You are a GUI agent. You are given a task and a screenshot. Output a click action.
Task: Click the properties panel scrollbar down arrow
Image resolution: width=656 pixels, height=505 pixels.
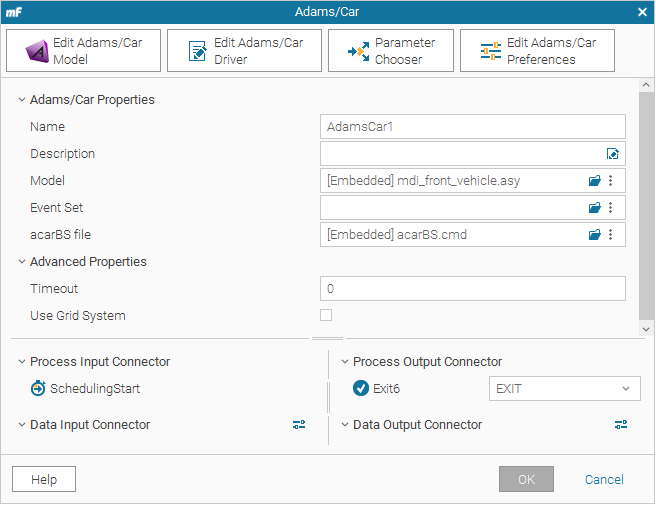[x=646, y=329]
